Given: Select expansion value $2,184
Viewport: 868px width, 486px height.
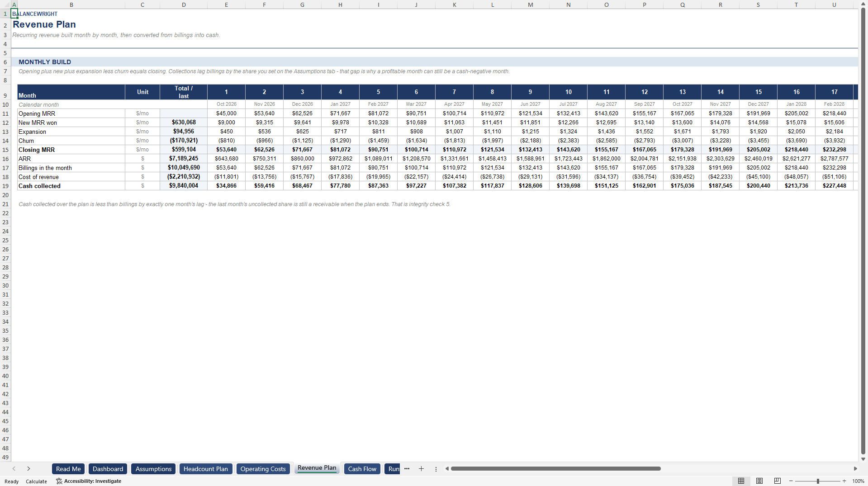Looking at the screenshot, I should [834, 132].
